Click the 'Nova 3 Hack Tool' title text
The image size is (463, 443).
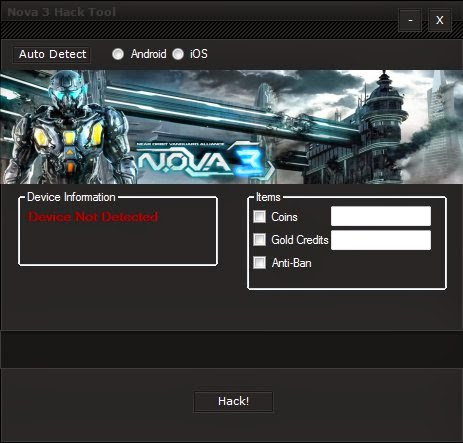pos(62,12)
